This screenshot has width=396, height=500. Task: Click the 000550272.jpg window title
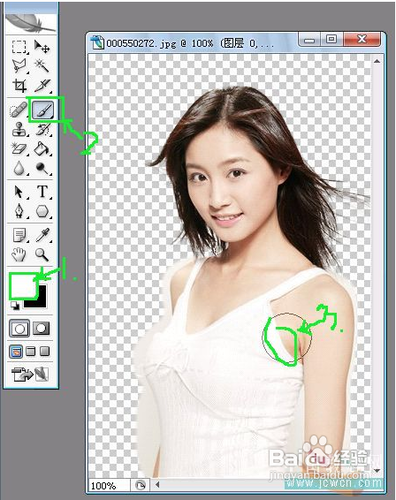click(191, 43)
